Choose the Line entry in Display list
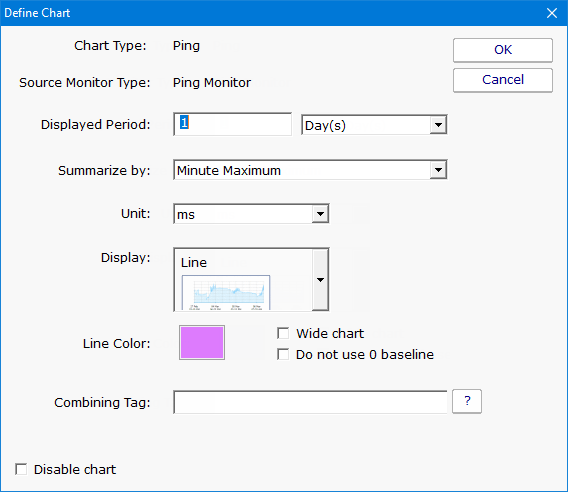 point(194,263)
